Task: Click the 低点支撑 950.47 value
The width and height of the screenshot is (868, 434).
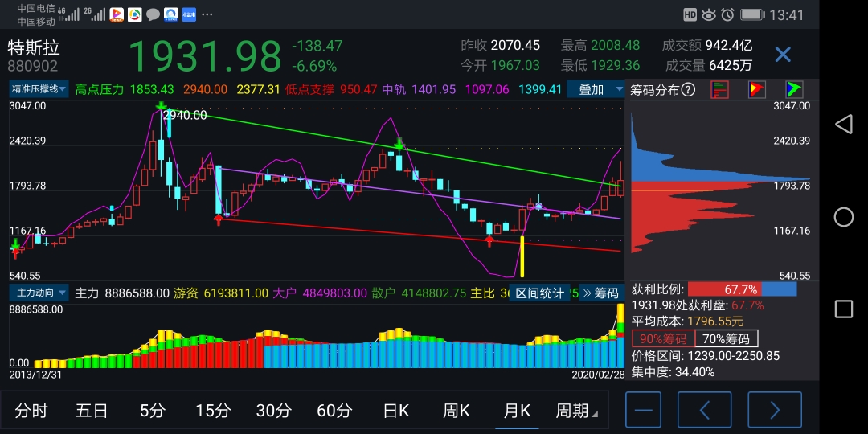Action: coord(358,89)
